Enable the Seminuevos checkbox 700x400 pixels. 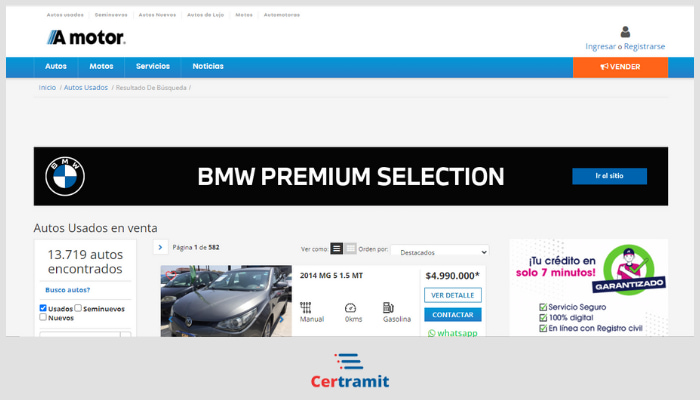tap(78, 308)
